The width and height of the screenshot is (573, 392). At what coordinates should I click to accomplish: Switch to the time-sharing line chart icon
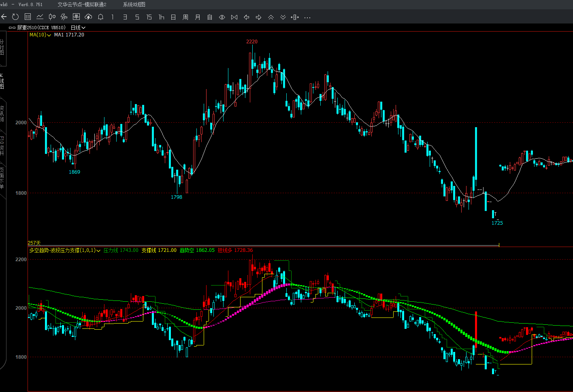pos(40,17)
